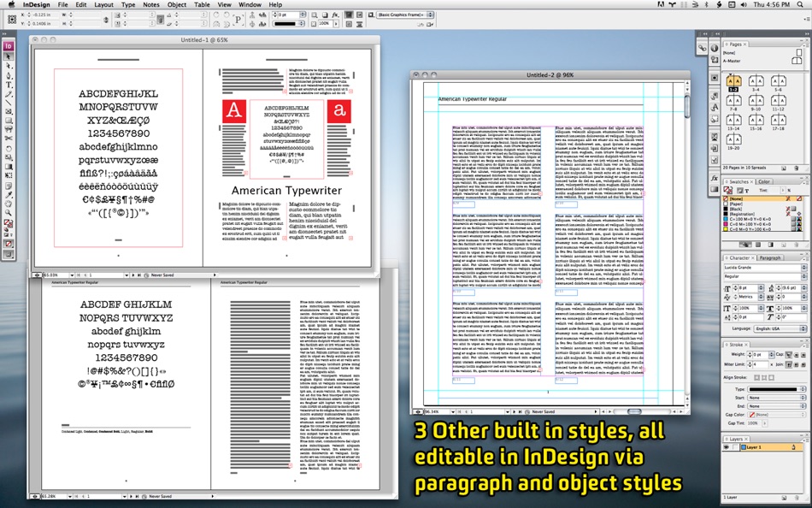Image resolution: width=812 pixels, height=508 pixels.
Task: Click horizontal scrollbar of Untitled-2 window
Action: tap(642, 411)
